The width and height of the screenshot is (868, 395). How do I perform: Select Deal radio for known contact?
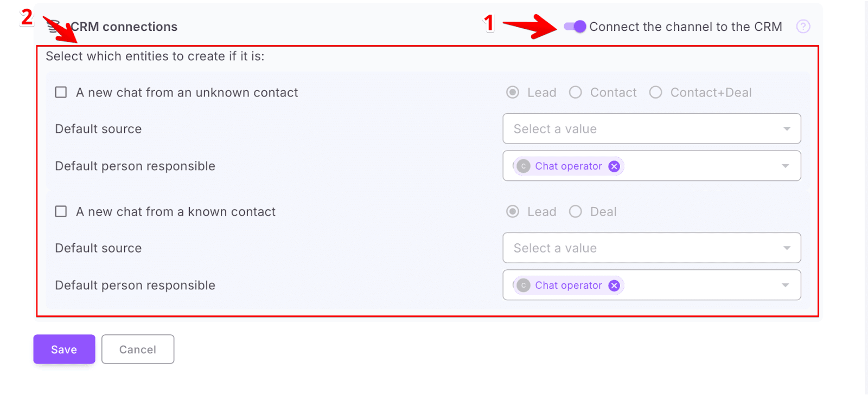[x=576, y=212]
